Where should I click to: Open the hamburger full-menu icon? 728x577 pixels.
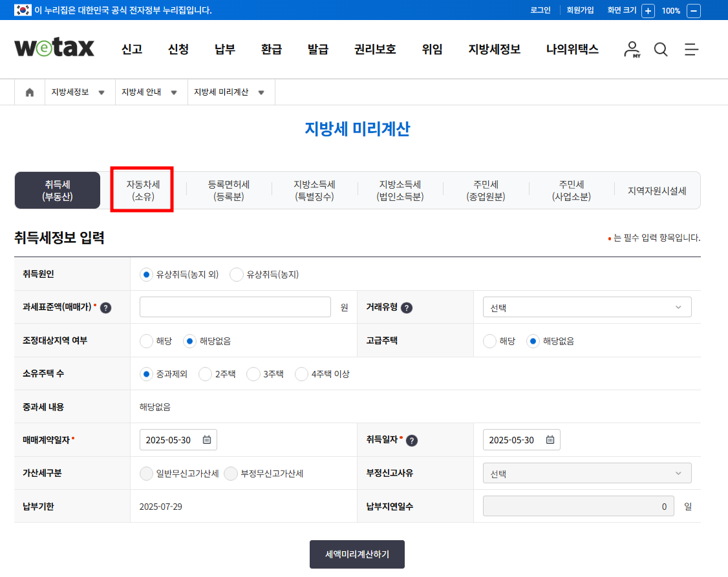point(691,49)
